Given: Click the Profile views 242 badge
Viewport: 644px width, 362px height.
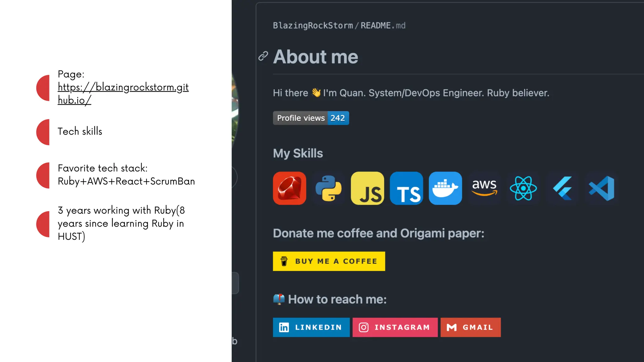Looking at the screenshot, I should (x=311, y=118).
